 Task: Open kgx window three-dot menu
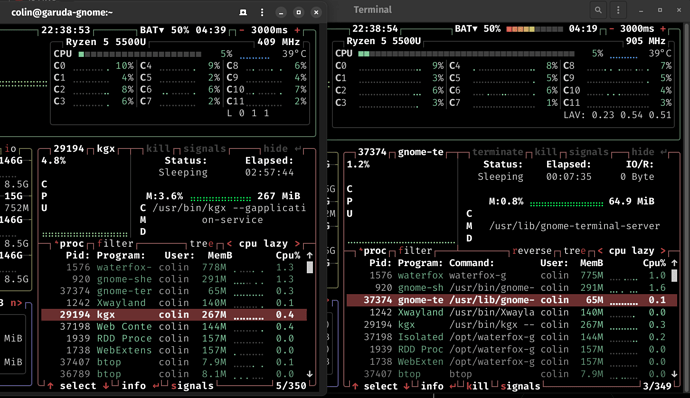[262, 12]
